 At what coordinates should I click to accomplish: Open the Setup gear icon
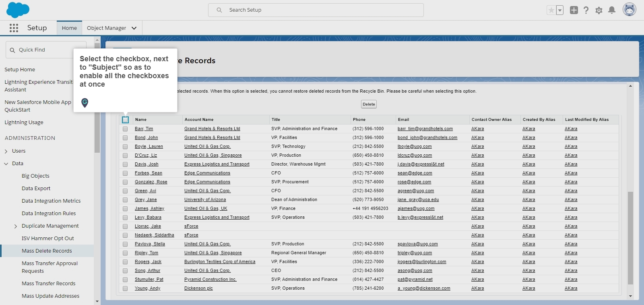[x=599, y=10]
